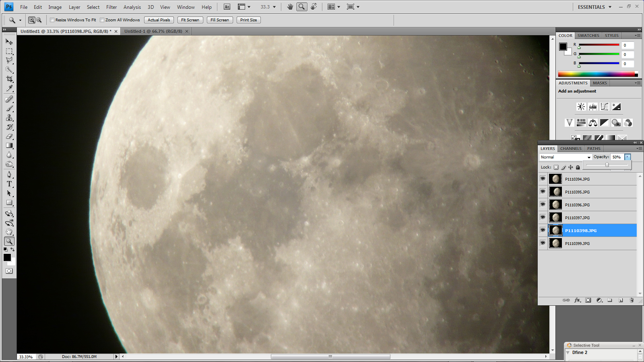
Task: Select the History Brush tool
Action: coord(9,127)
